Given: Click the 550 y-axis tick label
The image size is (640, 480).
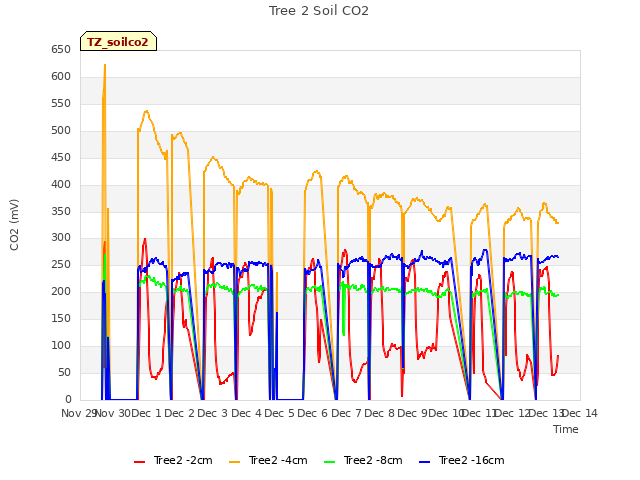Looking at the screenshot, I should pos(61,103).
